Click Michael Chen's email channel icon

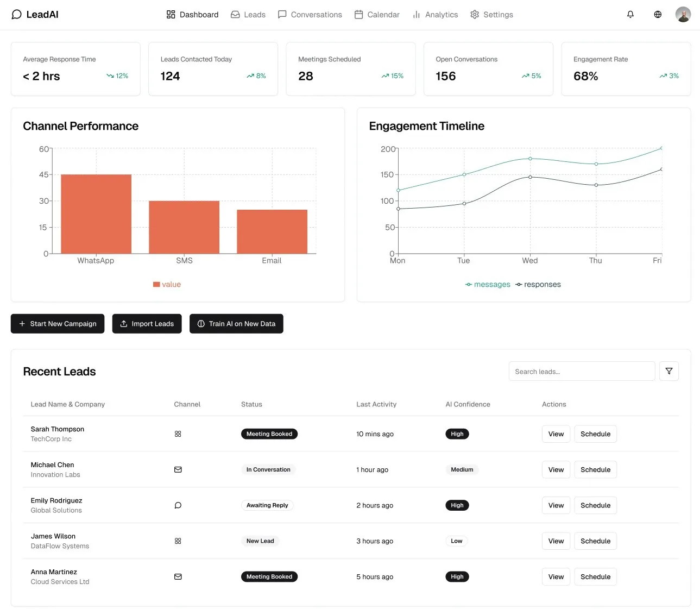tap(178, 469)
